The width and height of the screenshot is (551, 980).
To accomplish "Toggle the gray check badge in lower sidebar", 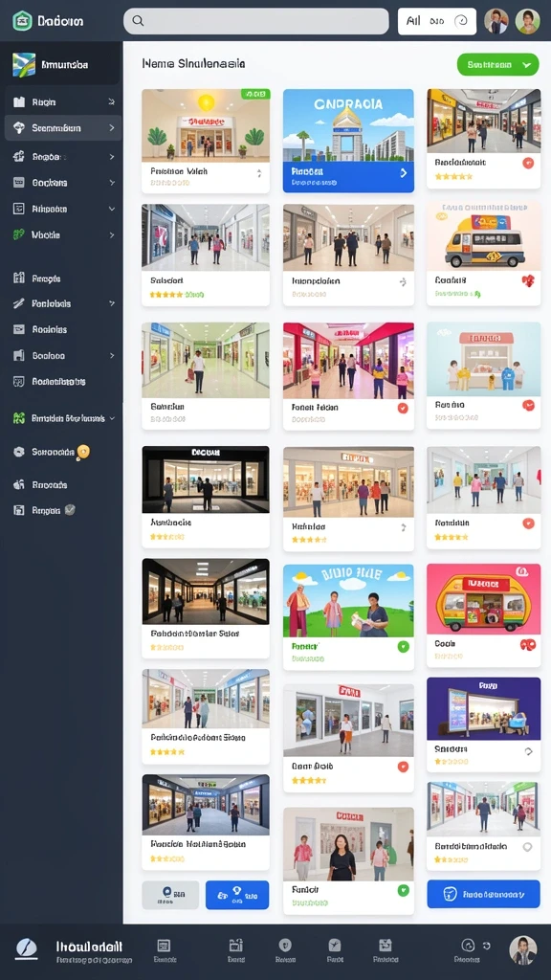I will point(70,510).
